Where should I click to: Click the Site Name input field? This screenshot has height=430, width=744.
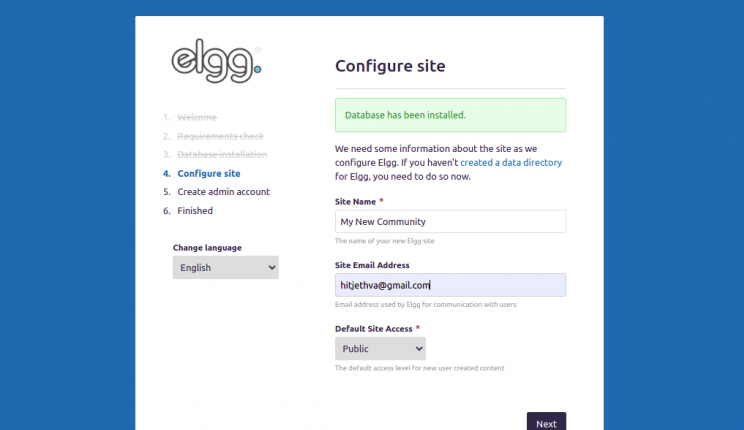coord(450,221)
